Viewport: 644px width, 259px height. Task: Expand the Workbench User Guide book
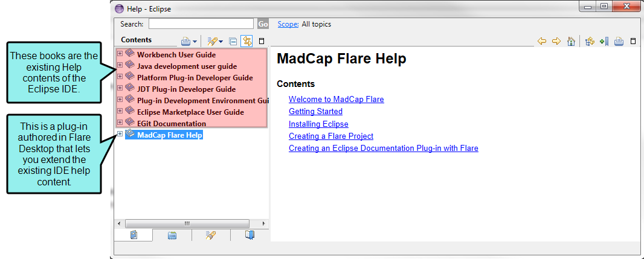pyautogui.click(x=120, y=53)
